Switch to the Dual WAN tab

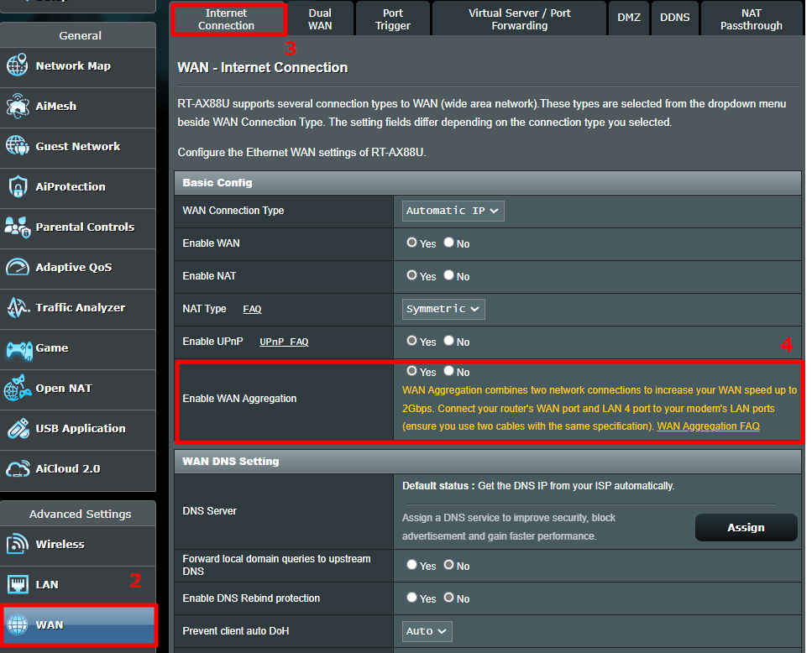320,19
